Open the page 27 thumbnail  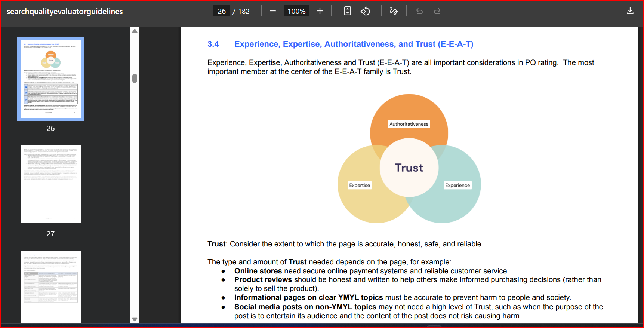pos(51,184)
